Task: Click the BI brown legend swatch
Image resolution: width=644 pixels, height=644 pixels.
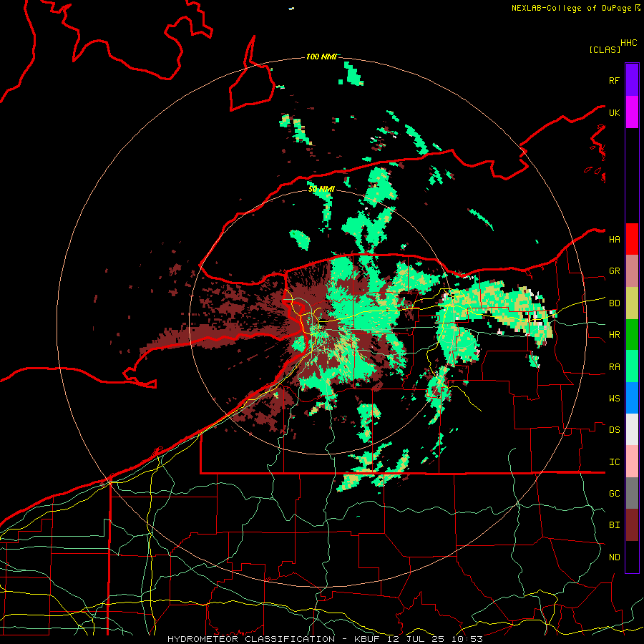Action: pyautogui.click(x=632, y=525)
